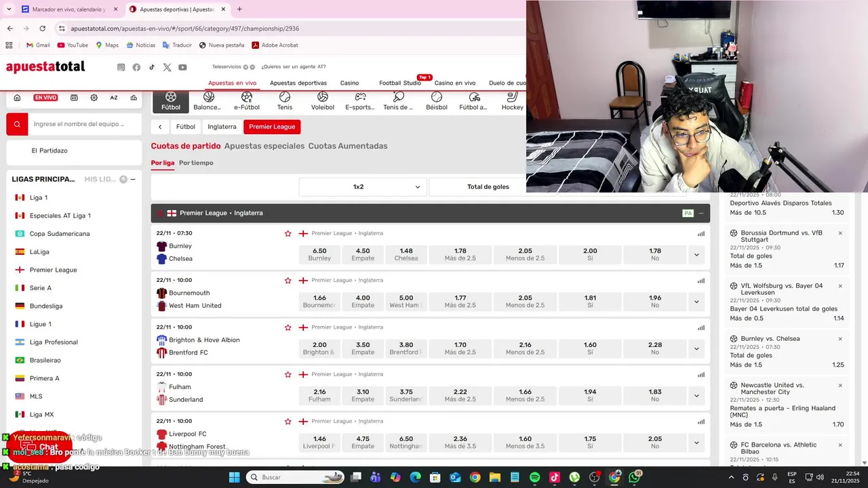Open the calendar icon in sidebar toolbar
The width and height of the screenshot is (868, 488).
click(74, 98)
